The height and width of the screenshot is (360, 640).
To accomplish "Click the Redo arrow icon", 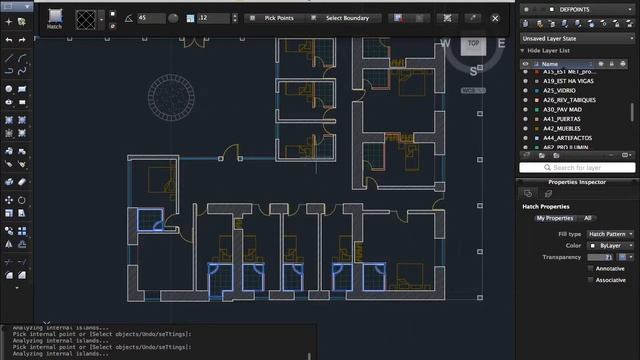I will click(x=22, y=40).
